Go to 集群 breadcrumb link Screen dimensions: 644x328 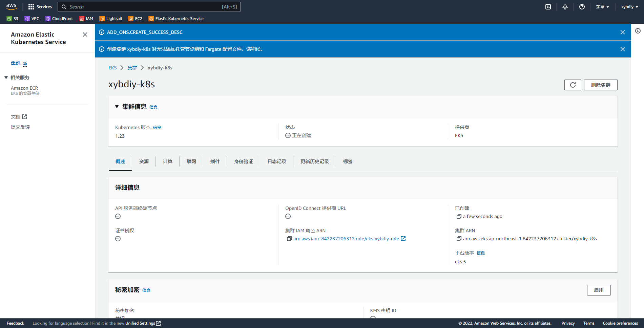132,68
